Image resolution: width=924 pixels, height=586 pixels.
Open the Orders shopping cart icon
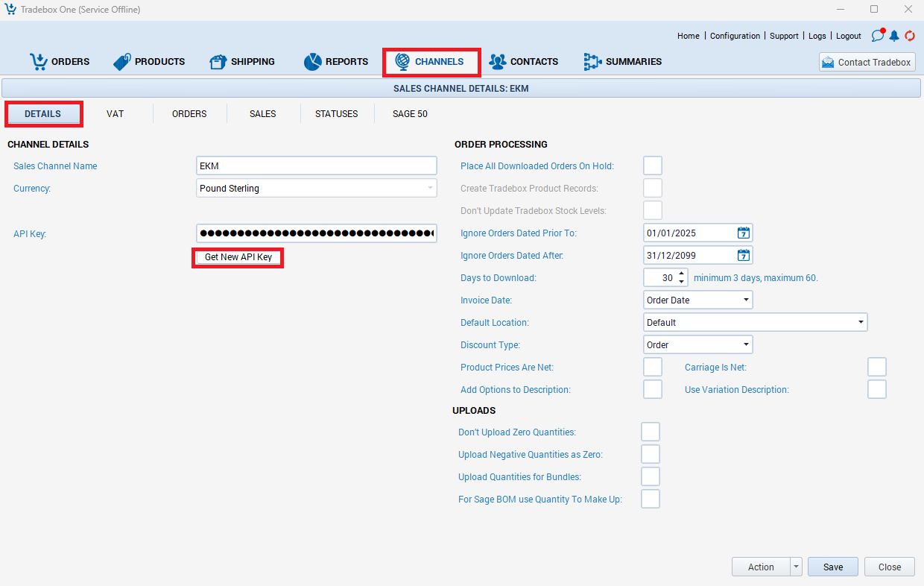pyautogui.click(x=38, y=62)
